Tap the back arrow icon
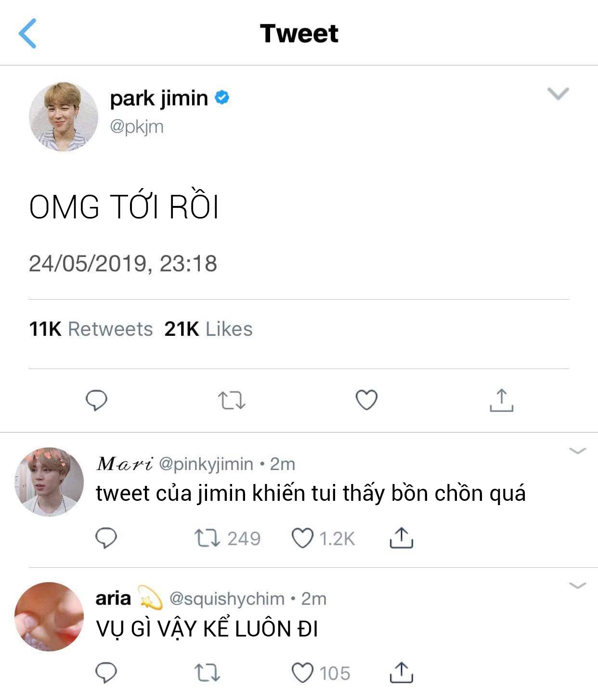The image size is (598, 700). coord(27,34)
